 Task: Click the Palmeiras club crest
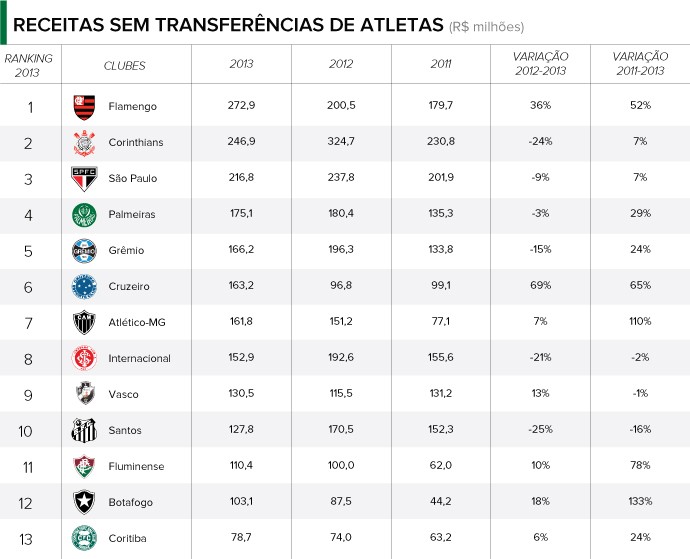click(x=83, y=214)
